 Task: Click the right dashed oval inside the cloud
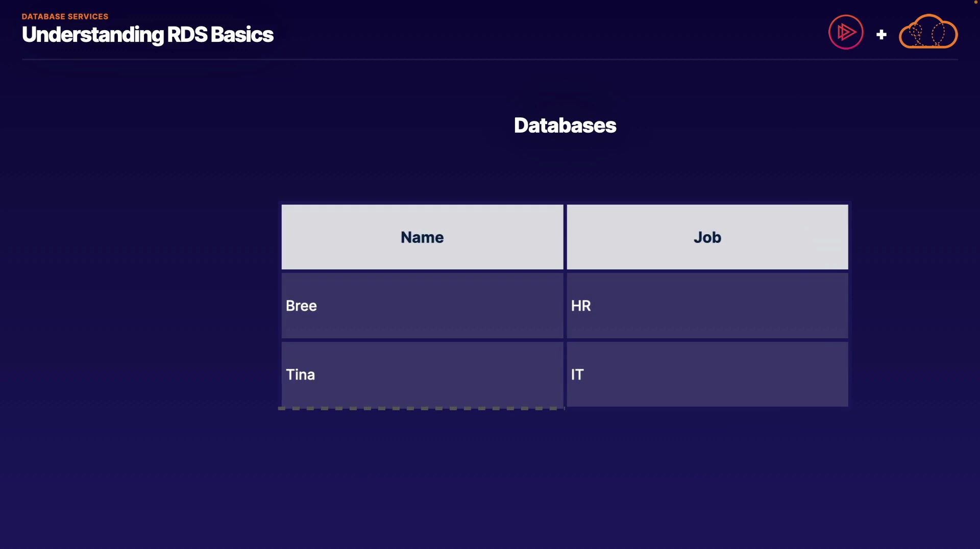[x=938, y=34]
